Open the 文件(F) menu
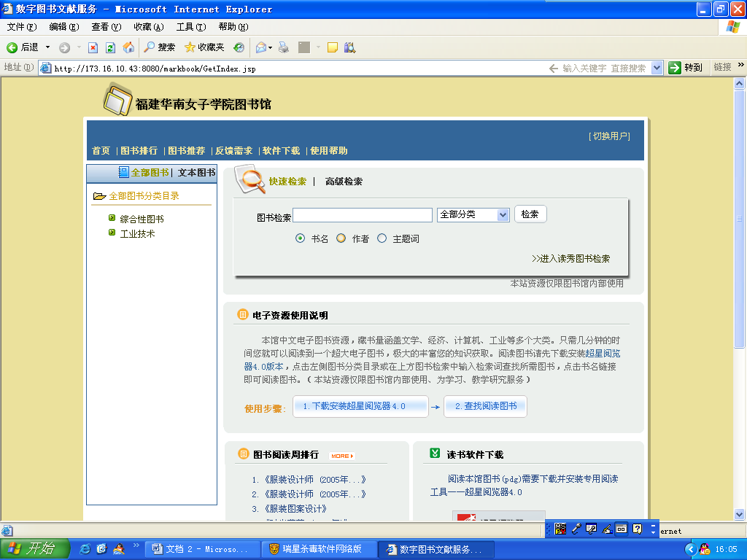 (x=21, y=27)
